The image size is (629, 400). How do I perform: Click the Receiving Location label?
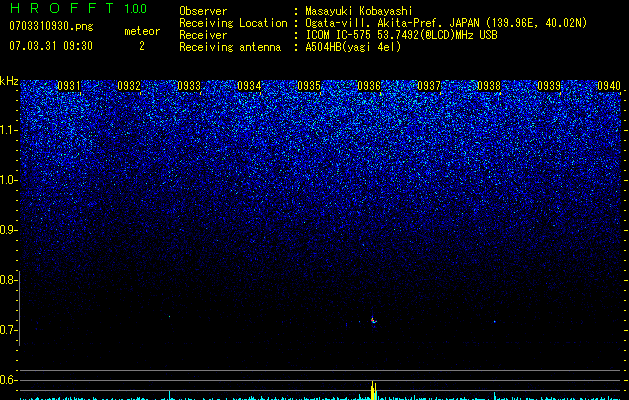(233, 24)
